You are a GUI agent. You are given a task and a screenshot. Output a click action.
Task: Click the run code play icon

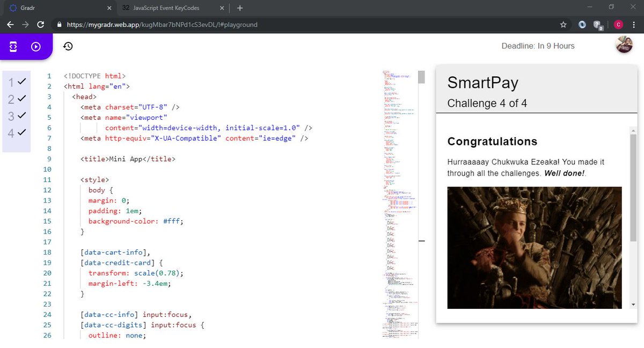point(36,47)
